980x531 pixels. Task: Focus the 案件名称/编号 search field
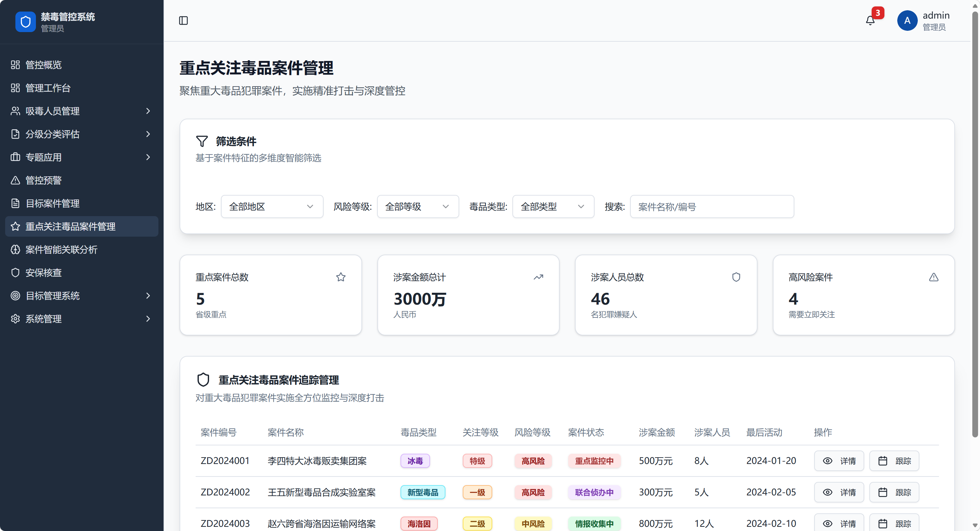point(712,206)
